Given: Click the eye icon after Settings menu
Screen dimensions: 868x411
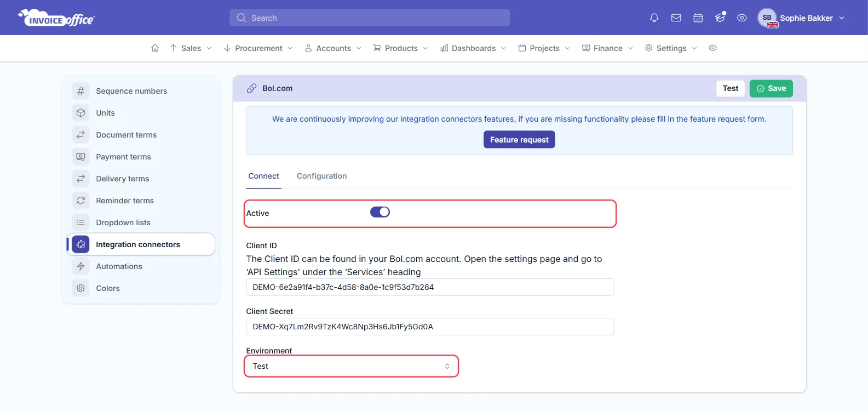Looking at the screenshot, I should click(x=713, y=48).
